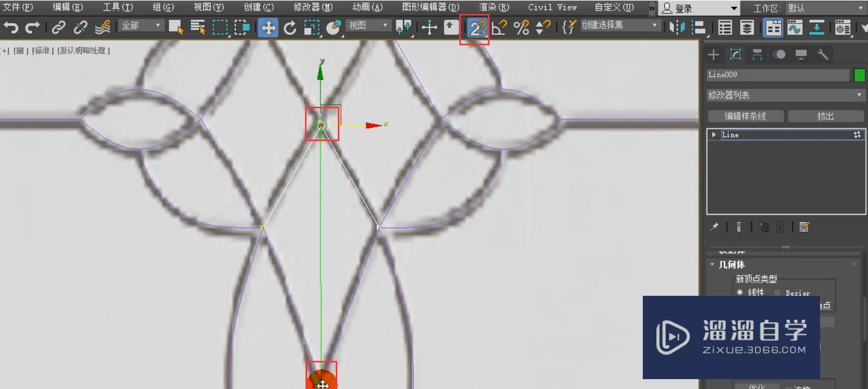Activate the Select and Rotate tool
Viewport: 868px width, 389px height.
click(x=290, y=27)
